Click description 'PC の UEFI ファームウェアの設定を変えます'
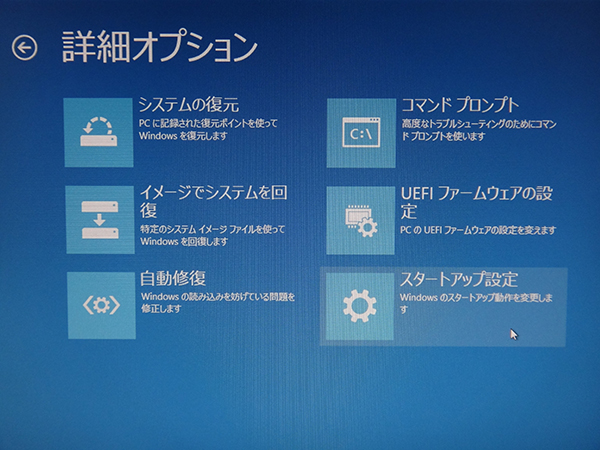 click(x=478, y=230)
